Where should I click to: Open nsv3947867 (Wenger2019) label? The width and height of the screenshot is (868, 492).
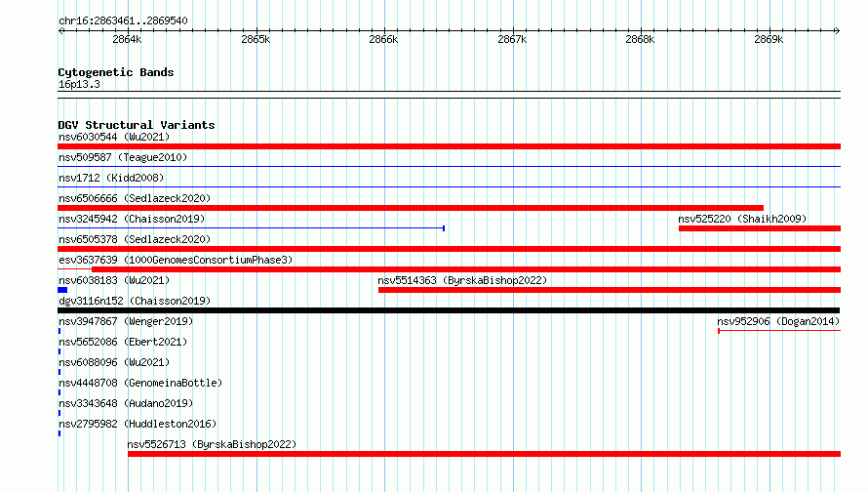pyautogui.click(x=126, y=321)
